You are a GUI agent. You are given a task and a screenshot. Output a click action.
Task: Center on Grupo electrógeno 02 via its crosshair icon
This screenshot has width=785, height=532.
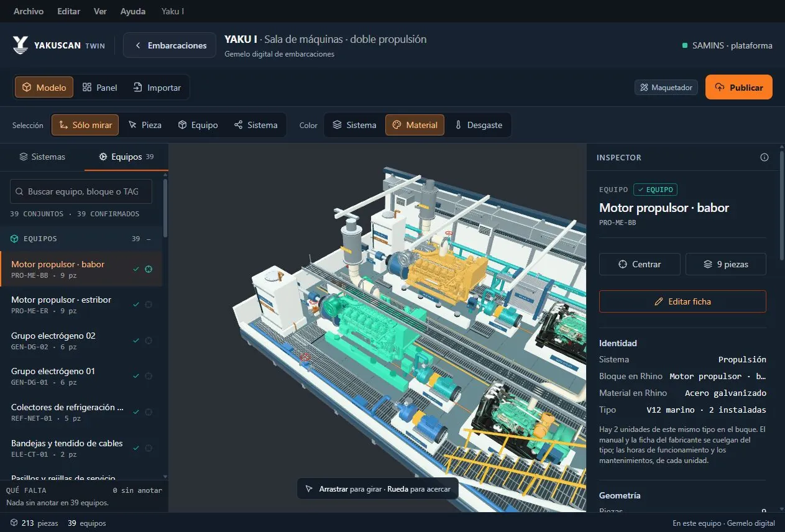[x=149, y=341]
